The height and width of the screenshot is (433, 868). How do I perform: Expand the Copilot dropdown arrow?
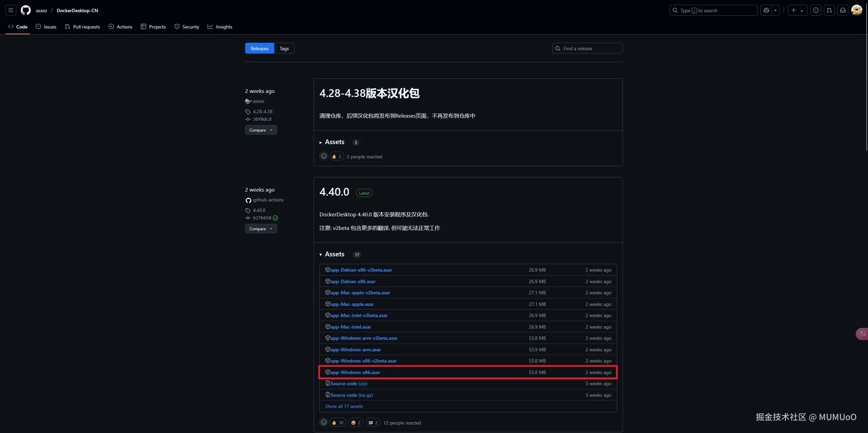775,10
